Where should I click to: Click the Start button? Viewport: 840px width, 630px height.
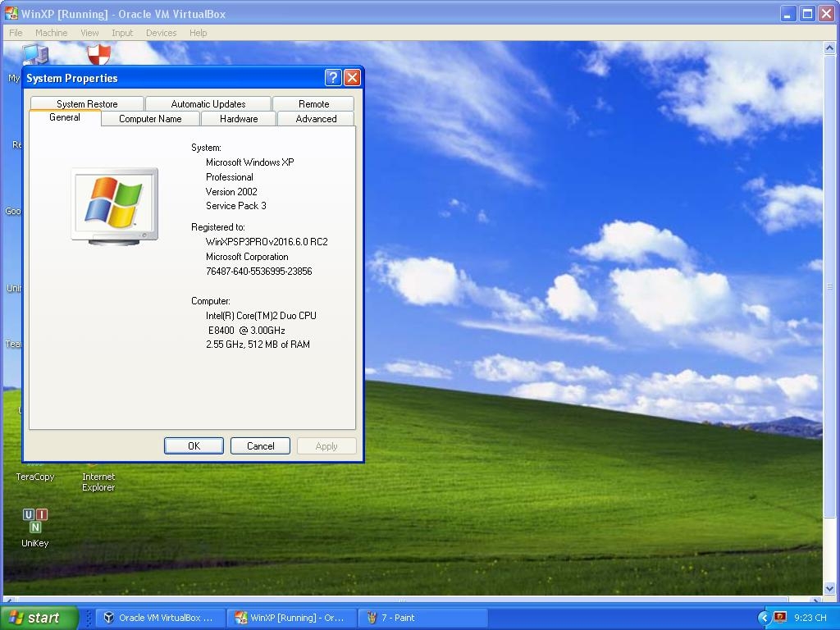pyautogui.click(x=39, y=618)
